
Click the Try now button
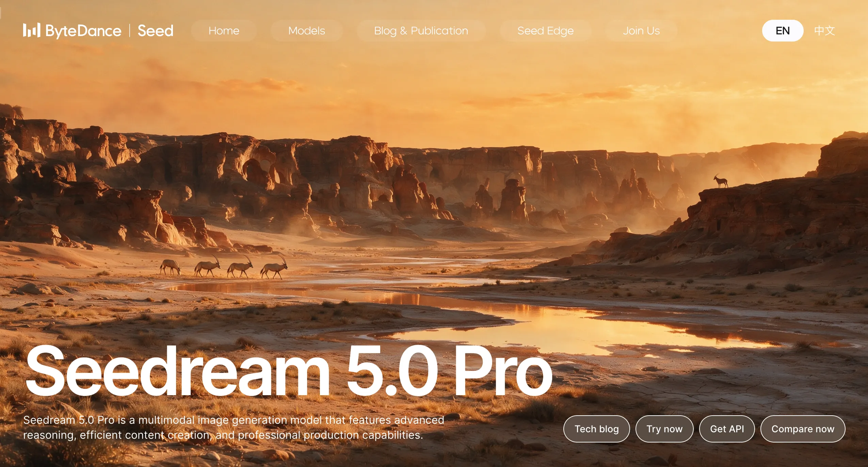[664, 429]
